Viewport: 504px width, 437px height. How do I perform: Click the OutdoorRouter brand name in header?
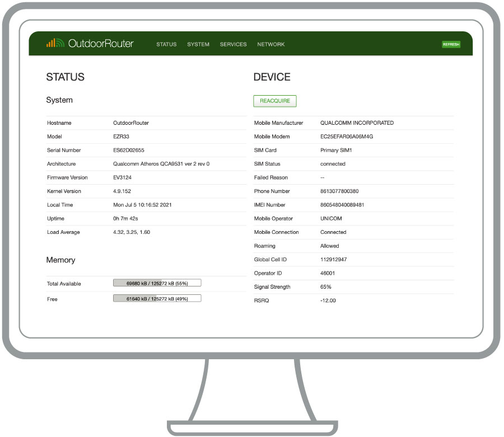tap(101, 43)
